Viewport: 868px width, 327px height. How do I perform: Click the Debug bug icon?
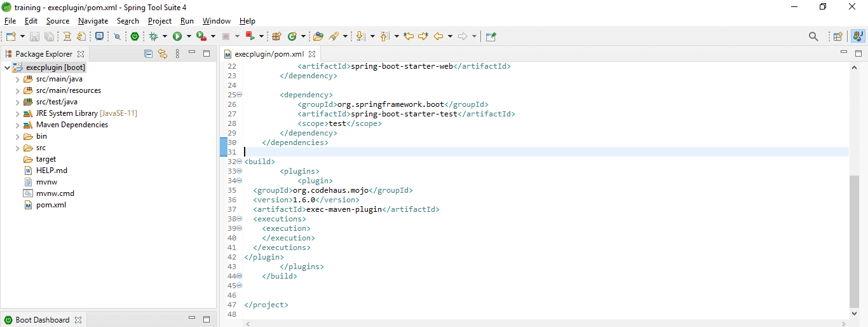153,37
